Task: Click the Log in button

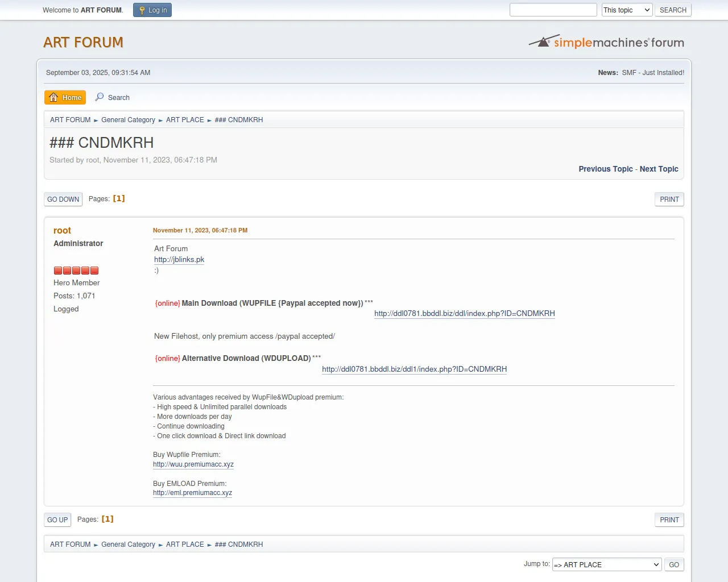Action: [x=152, y=10]
